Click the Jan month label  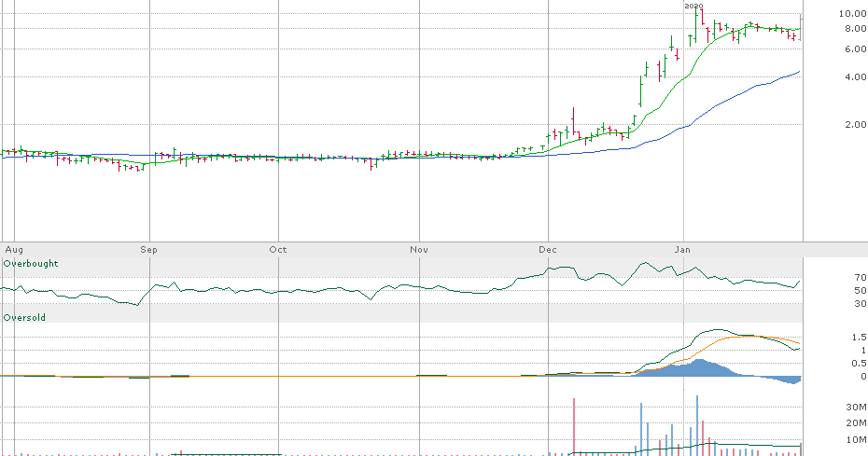pyautogui.click(x=682, y=250)
